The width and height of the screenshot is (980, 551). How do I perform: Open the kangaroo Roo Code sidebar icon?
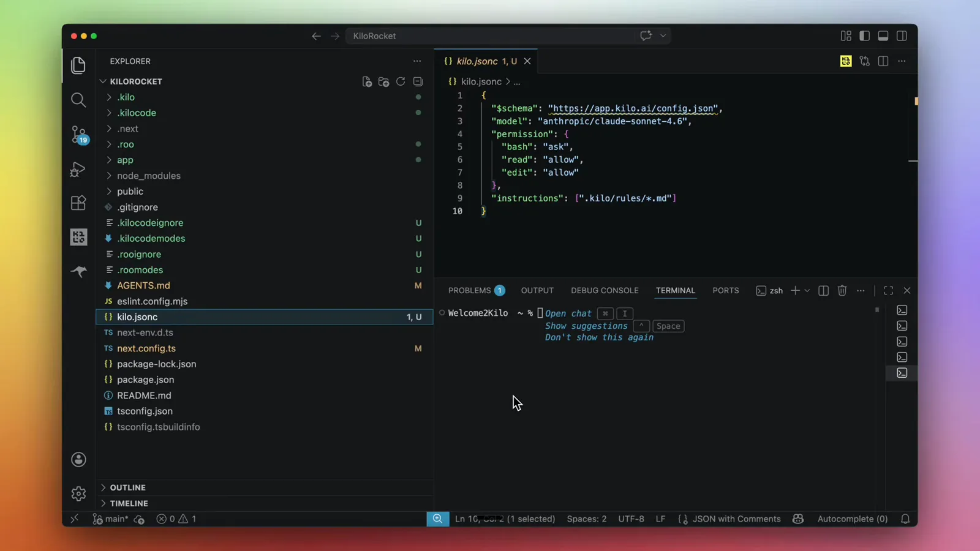coord(78,271)
